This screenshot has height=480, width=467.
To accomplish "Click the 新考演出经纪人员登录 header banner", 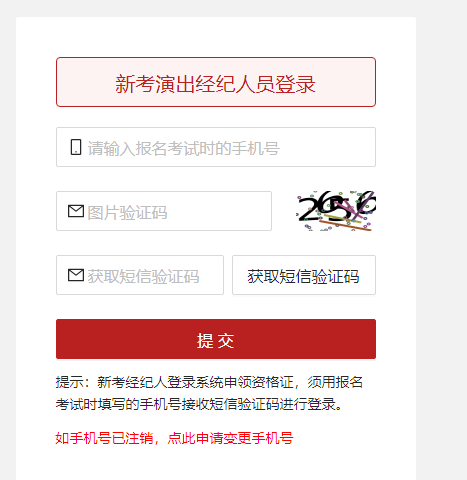I will pos(216,82).
